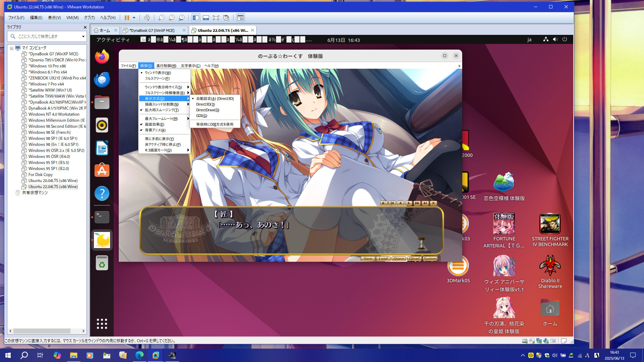Hide the message window with the X button
The width and height of the screenshot is (644, 362).
coord(433,203)
